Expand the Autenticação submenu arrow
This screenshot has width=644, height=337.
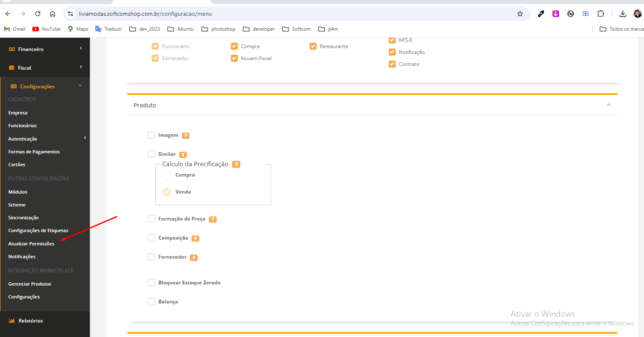(85, 138)
